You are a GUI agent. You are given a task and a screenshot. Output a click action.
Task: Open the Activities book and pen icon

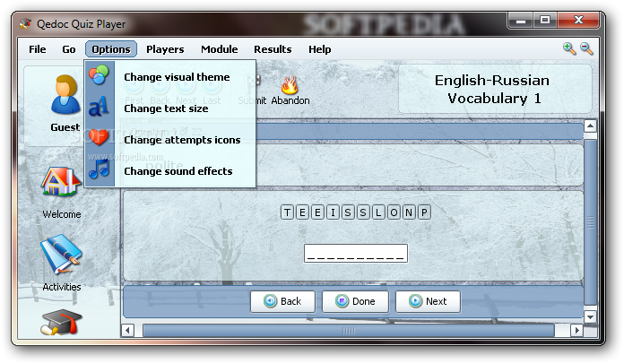[62, 255]
